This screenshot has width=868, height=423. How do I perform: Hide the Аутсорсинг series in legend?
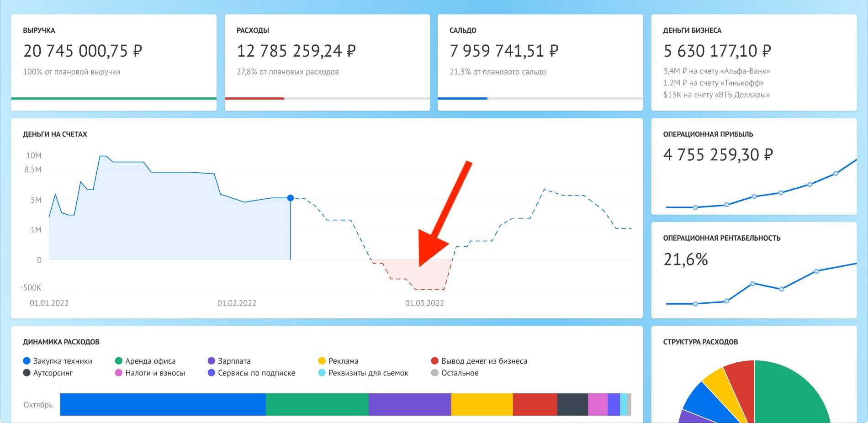[48, 373]
